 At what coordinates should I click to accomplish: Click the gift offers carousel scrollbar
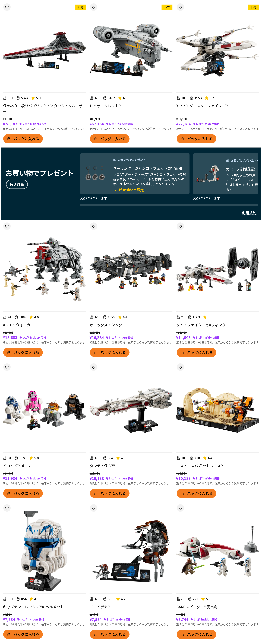169,205
